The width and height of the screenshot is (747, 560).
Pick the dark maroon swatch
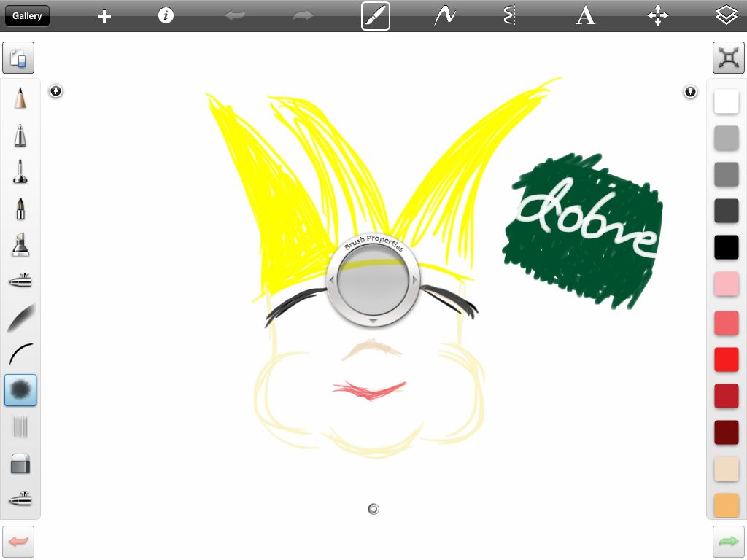click(x=727, y=432)
